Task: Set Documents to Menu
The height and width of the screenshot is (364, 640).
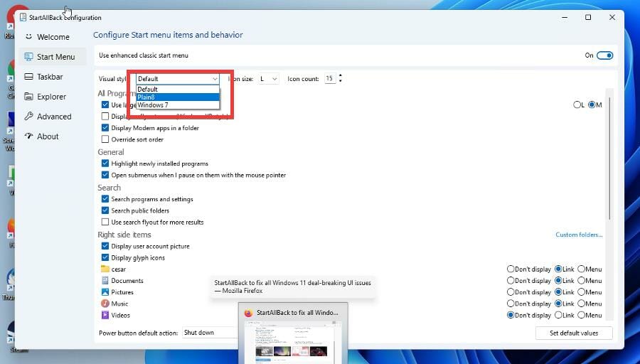Action: (x=581, y=280)
